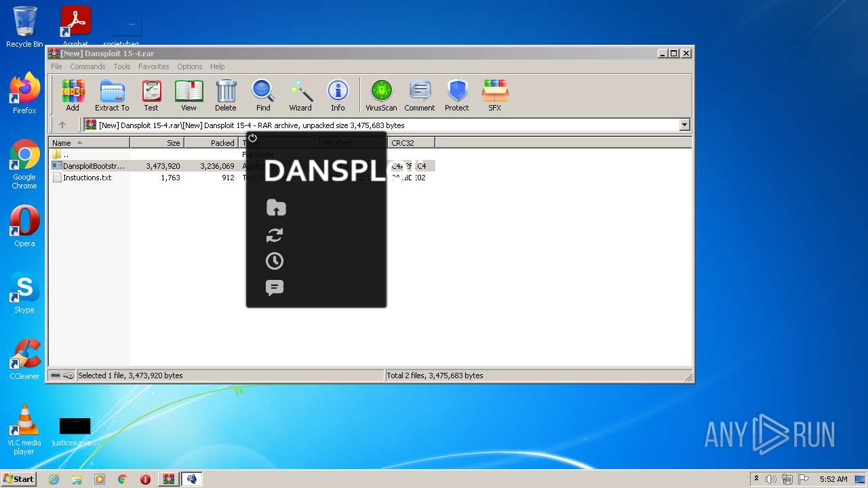The width and height of the screenshot is (868, 488).
Task: Click the chat bubble icon in Dansploit
Action: point(275,288)
